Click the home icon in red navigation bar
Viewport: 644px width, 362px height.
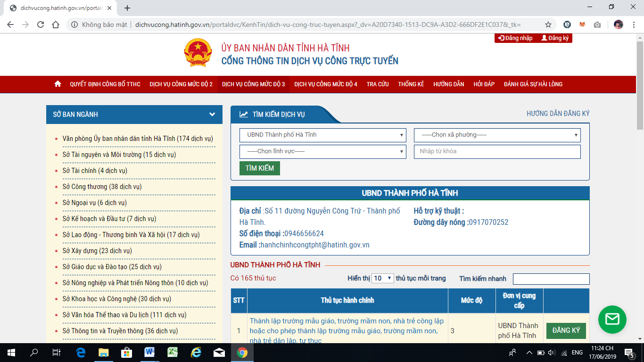point(58,84)
